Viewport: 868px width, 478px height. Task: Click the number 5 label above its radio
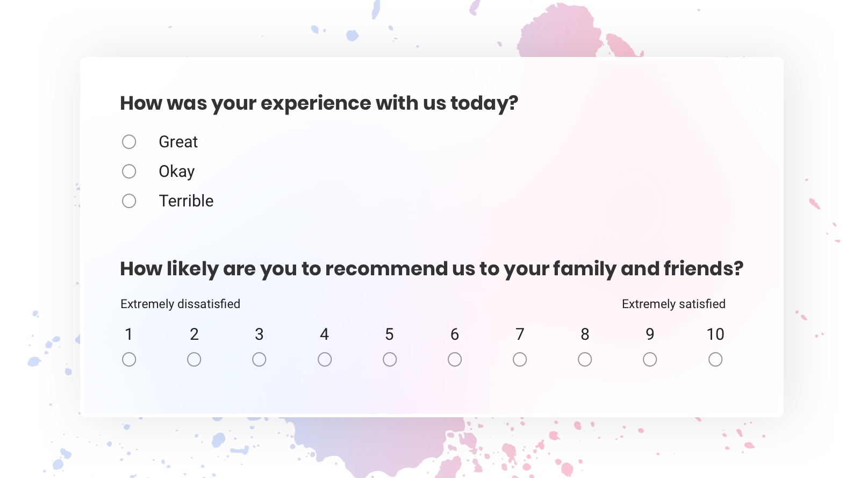pyautogui.click(x=390, y=334)
